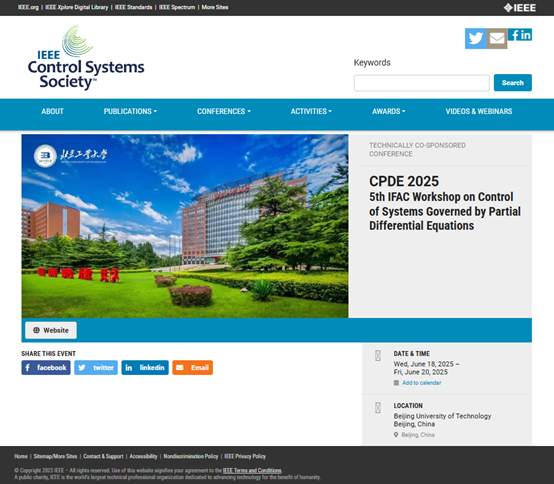
Task: Open the Videos & Webinars menu item
Action: (479, 111)
